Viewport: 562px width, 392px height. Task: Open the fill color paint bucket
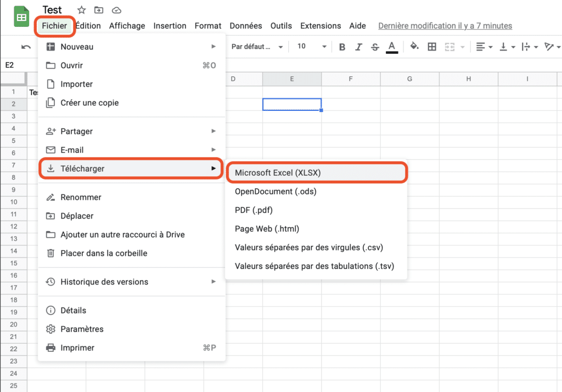[414, 46]
